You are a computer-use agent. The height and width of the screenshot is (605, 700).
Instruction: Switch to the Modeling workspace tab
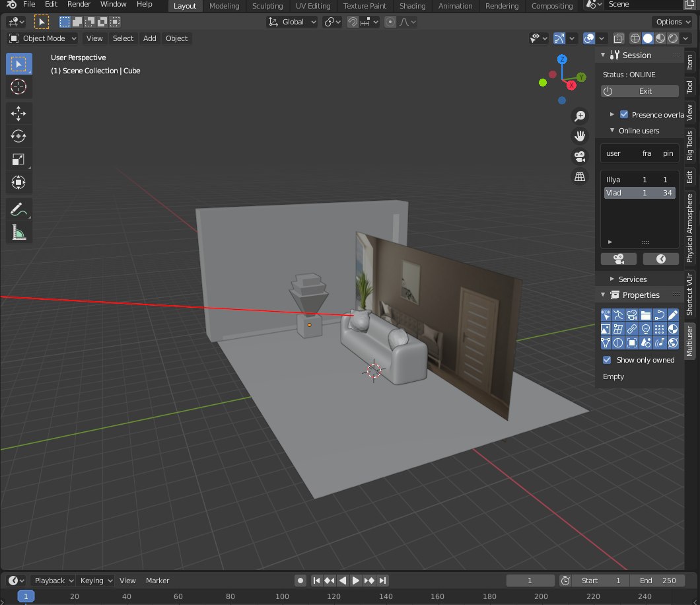pyautogui.click(x=224, y=6)
